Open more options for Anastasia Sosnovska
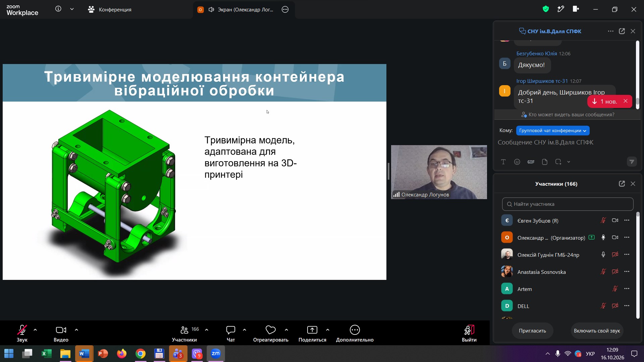The height and width of the screenshot is (362, 644). pyautogui.click(x=627, y=271)
